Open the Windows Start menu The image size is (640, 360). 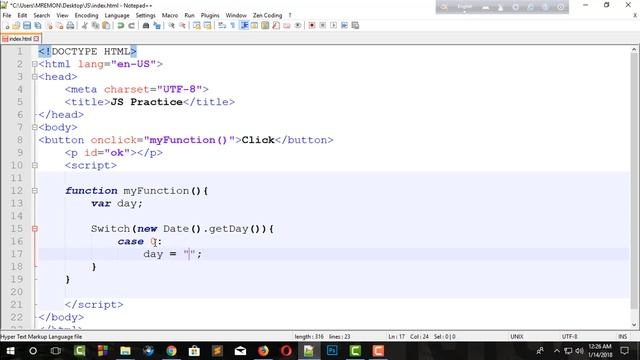tap(10, 351)
